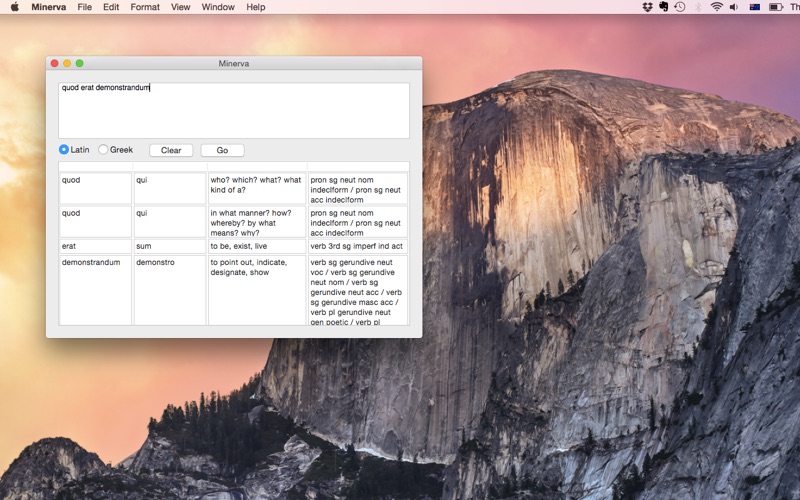Open the volume control icon
800x500 pixels.
click(734, 7)
